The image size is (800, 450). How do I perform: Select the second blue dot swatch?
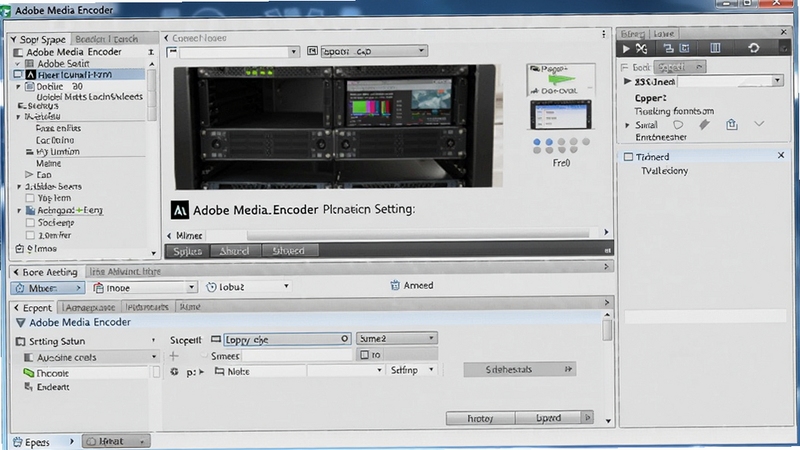click(549, 142)
